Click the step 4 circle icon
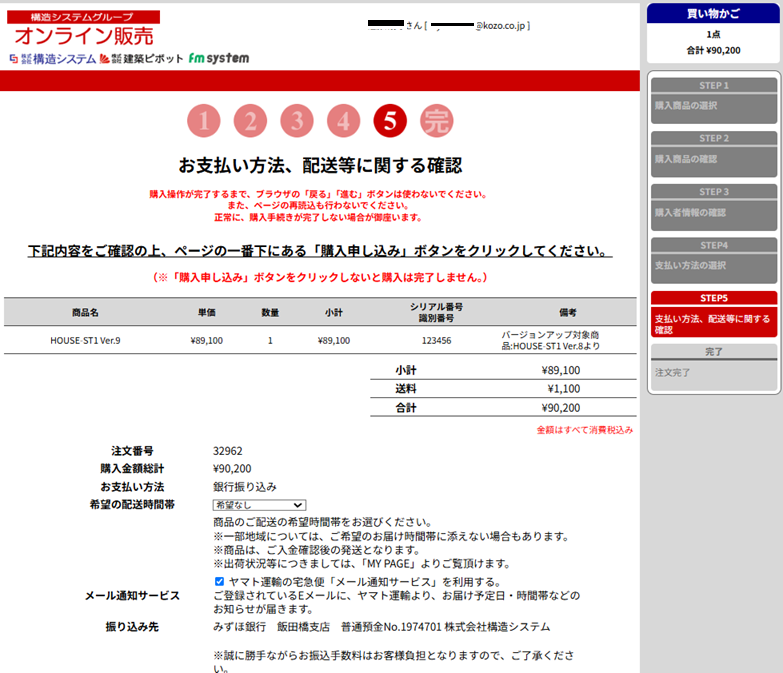Screen dimensions: 783x673 pyautogui.click(x=343, y=121)
